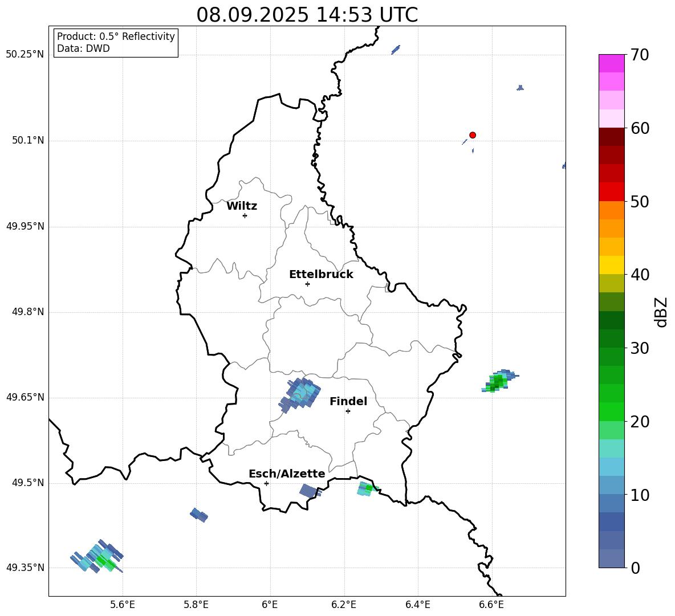This screenshot has width=675, height=616.
Task: Click colorbar tick value 10
Action: [640, 495]
